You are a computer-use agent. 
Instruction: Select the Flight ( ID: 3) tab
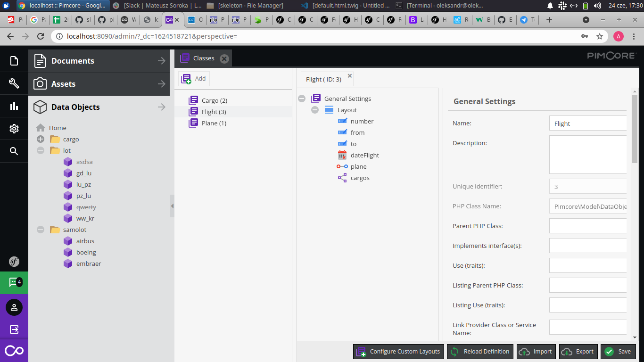(323, 79)
